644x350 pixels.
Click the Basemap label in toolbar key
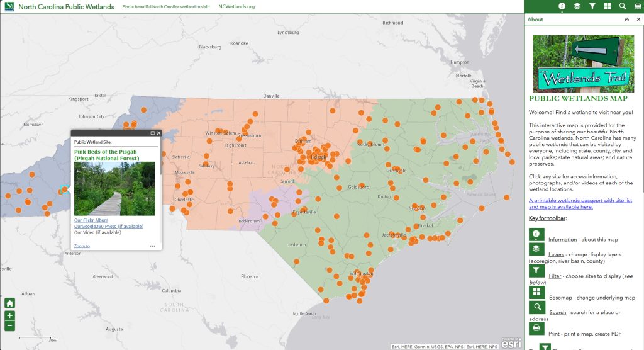560,298
